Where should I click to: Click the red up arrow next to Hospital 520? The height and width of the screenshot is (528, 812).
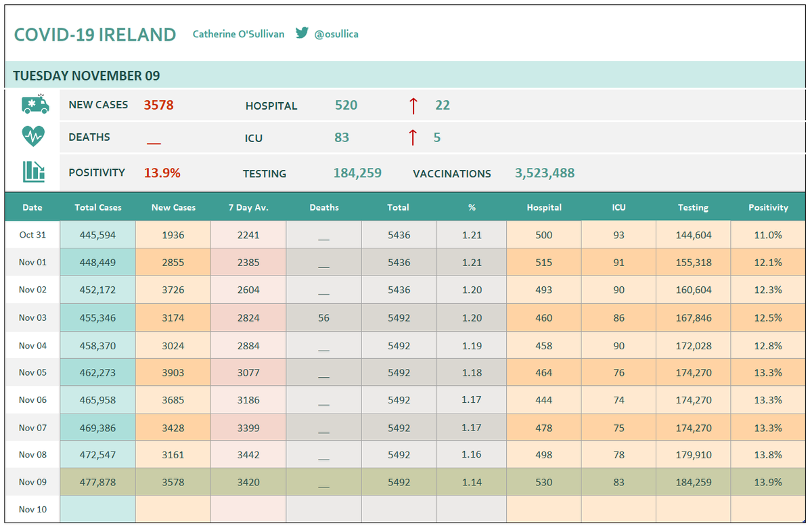(413, 106)
